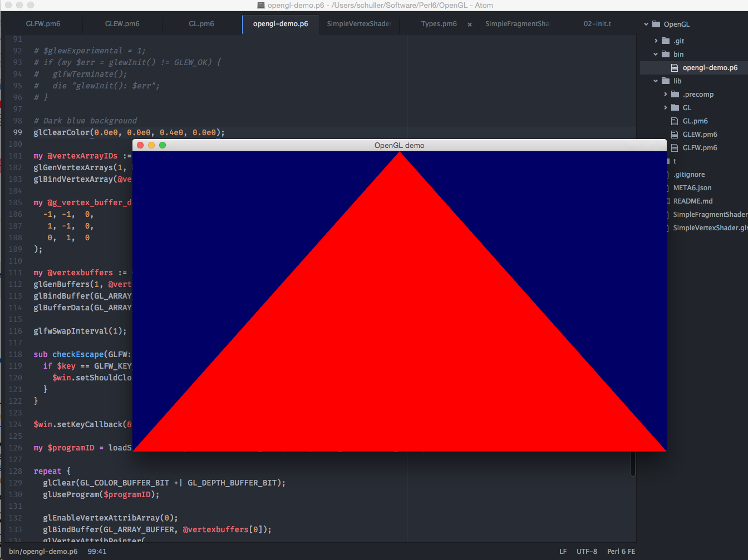Click the GL folder icon in tree
Viewport: 748px width, 560px height.
675,108
